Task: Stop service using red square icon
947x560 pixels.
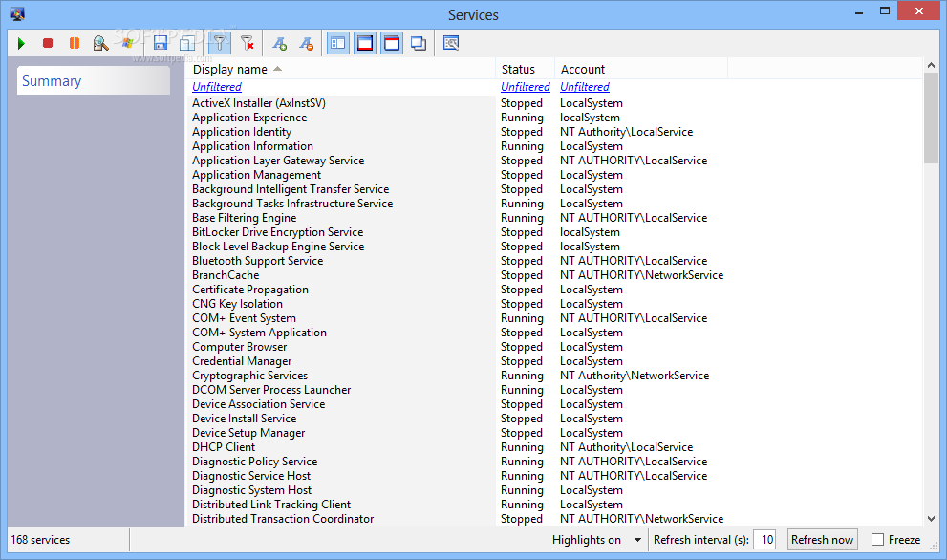Action: pyautogui.click(x=48, y=44)
